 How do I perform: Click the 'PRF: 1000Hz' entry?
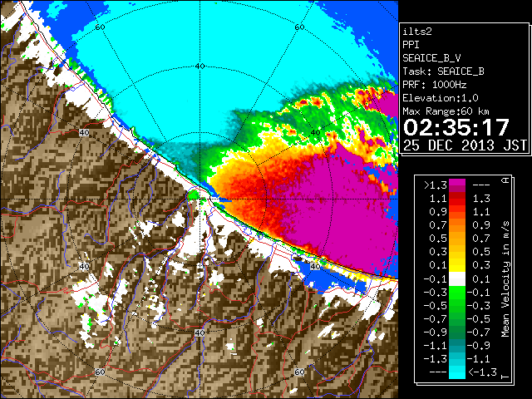tap(435, 85)
